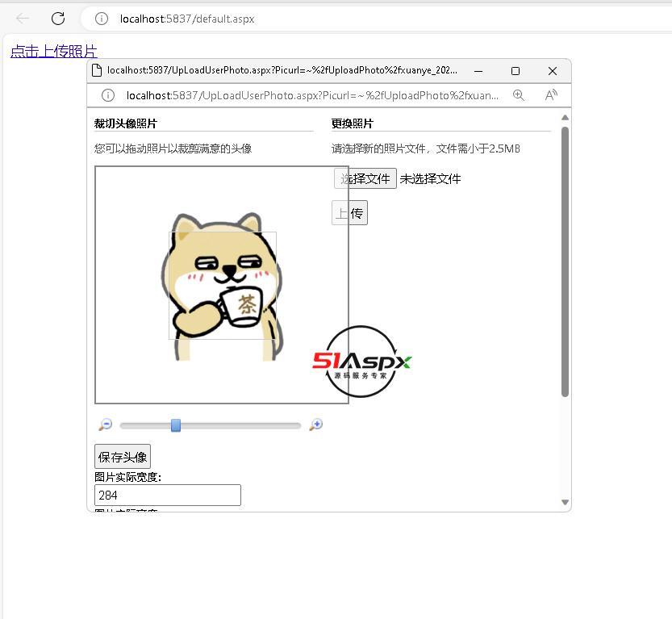View site info for localhost:5837/default.aspx
This screenshot has height=619, width=672.
[102, 19]
